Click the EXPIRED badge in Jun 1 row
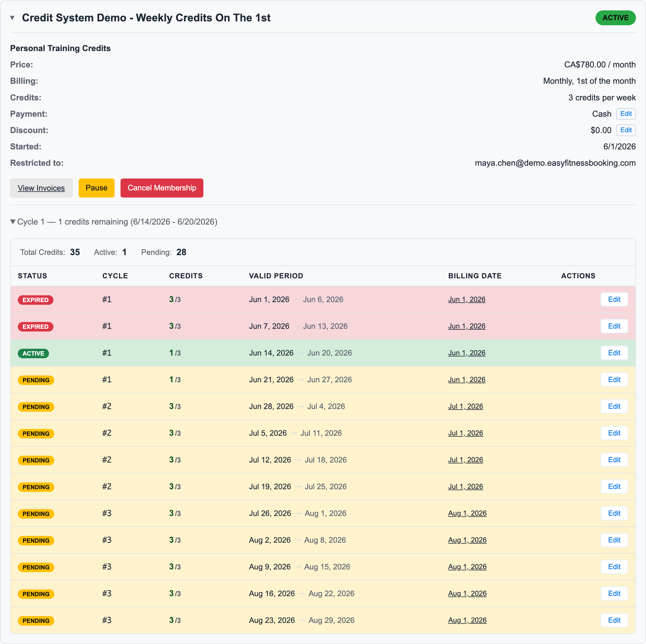Viewport: 646px width, 644px height. (35, 300)
